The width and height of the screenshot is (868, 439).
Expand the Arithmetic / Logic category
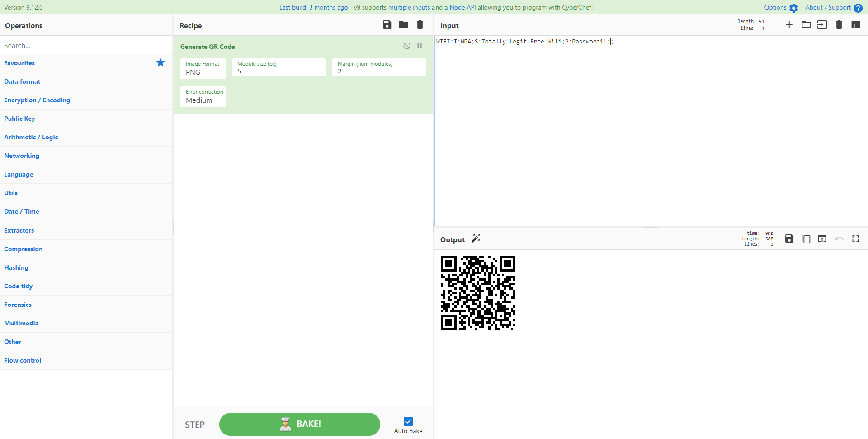(x=86, y=137)
